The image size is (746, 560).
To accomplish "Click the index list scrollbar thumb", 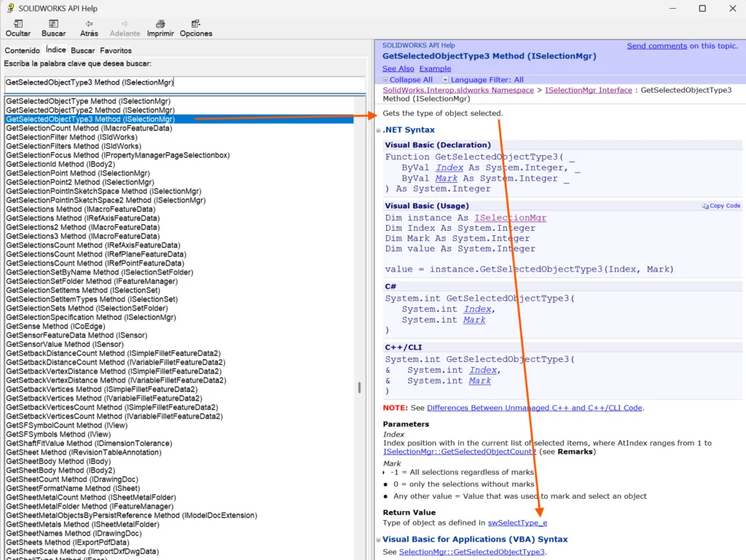I will pos(360,387).
